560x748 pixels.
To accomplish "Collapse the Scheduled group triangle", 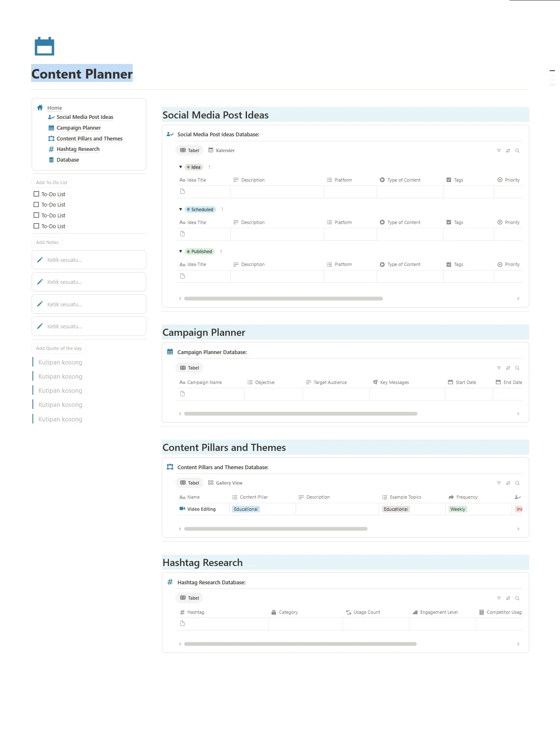I will (180, 209).
